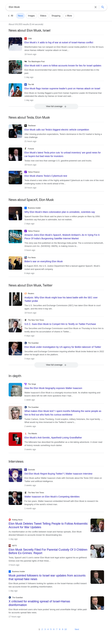Switch to the Images tab
Viewport: 112px width, 644px height.
[x=31, y=16]
